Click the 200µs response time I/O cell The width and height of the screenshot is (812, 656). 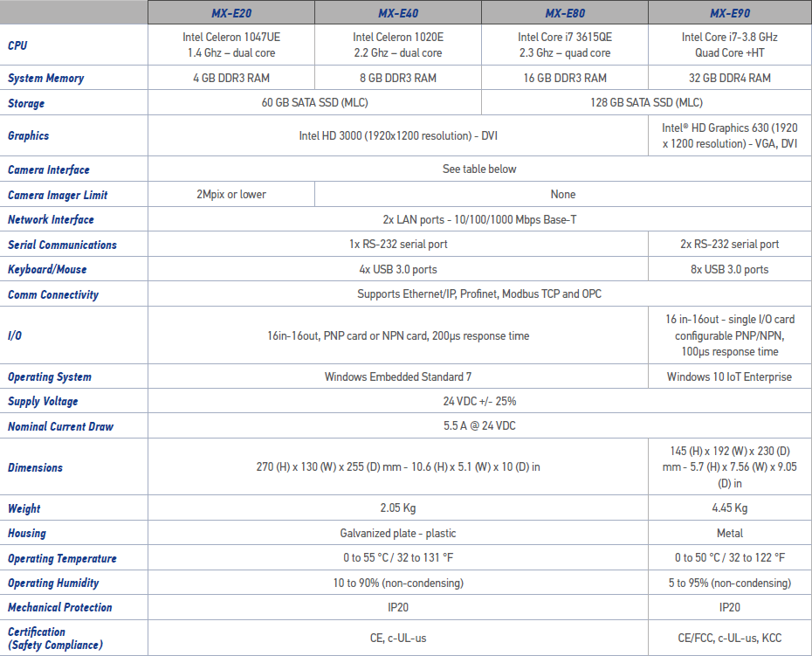[x=398, y=335]
